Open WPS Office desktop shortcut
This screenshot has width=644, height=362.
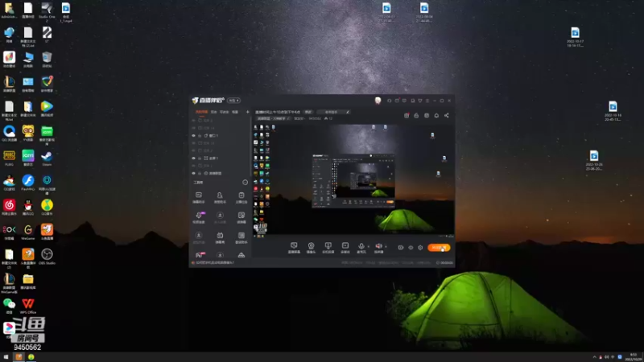(28, 306)
